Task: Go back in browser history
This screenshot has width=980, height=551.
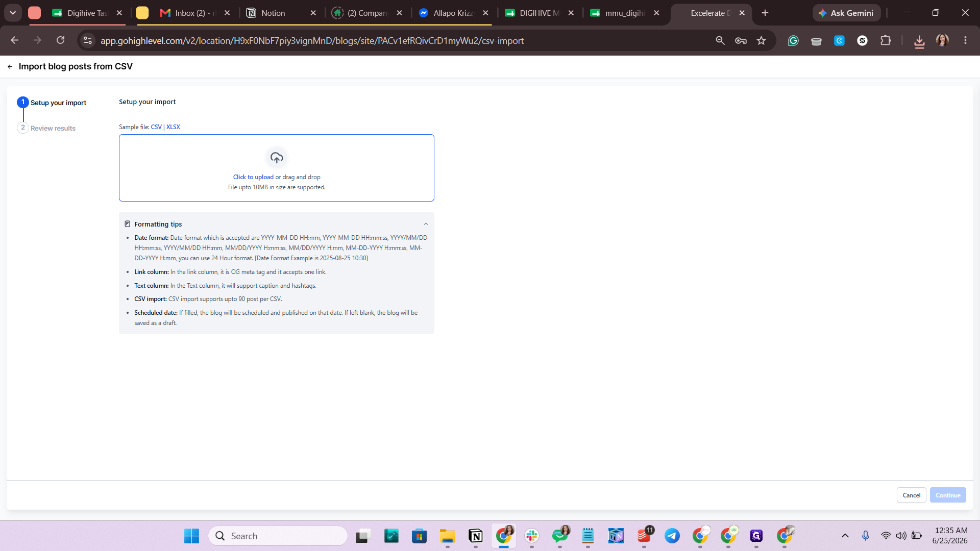Action: [x=14, y=40]
